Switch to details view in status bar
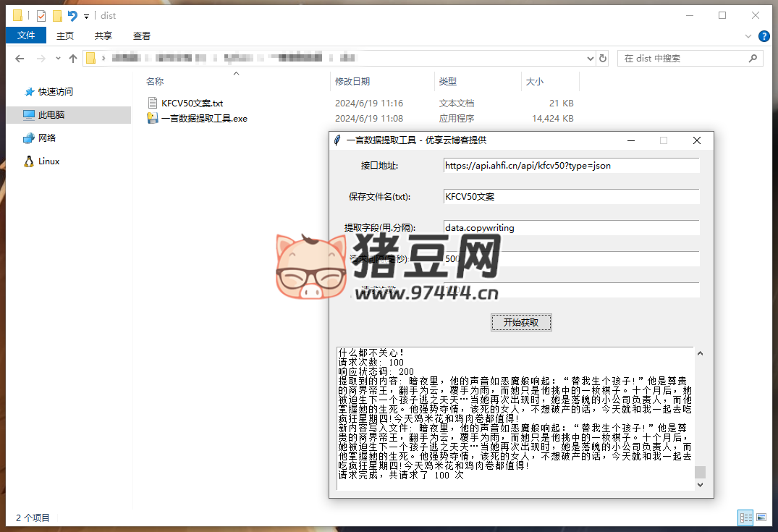The image size is (778, 532). pyautogui.click(x=745, y=518)
